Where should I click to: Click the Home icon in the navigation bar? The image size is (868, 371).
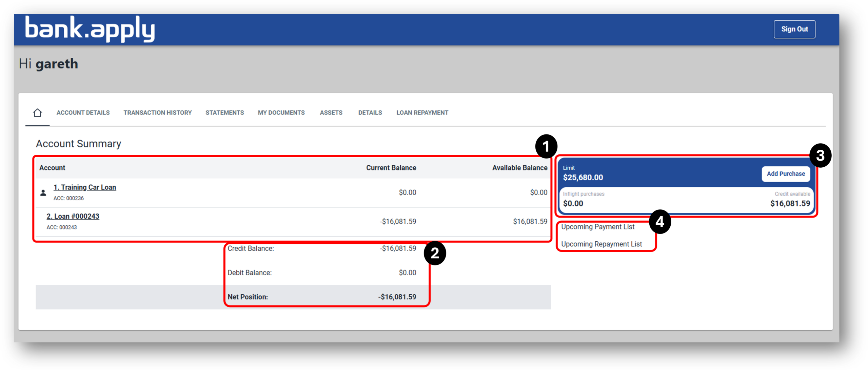click(37, 112)
